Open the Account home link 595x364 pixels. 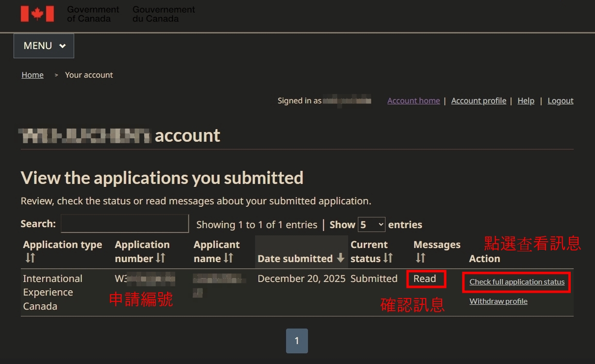point(413,100)
